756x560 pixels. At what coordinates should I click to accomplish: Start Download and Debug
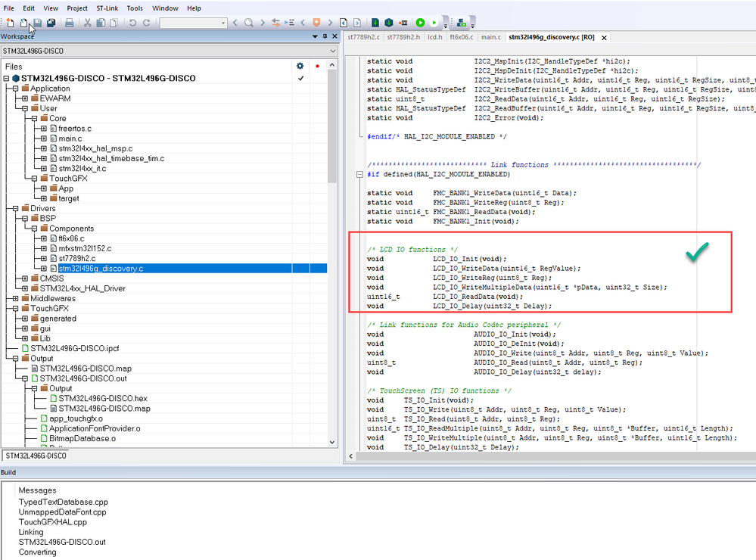(421, 23)
